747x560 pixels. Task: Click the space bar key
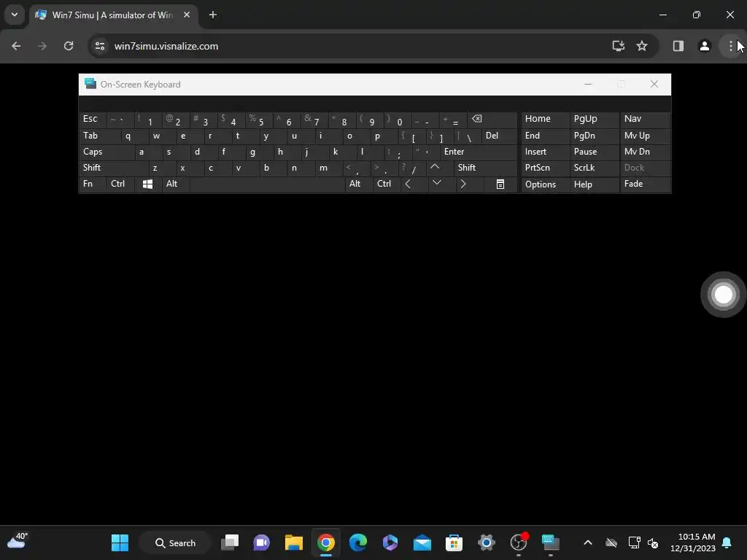pos(267,184)
